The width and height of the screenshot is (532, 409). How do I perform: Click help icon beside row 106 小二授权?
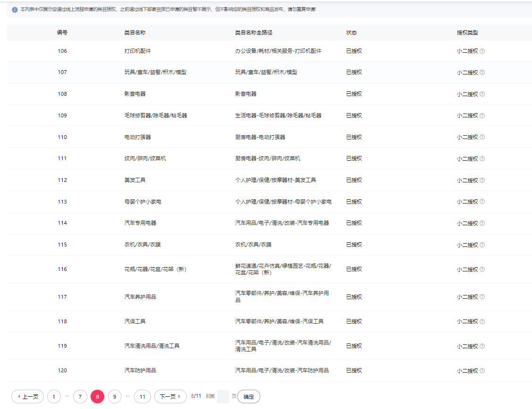click(482, 51)
